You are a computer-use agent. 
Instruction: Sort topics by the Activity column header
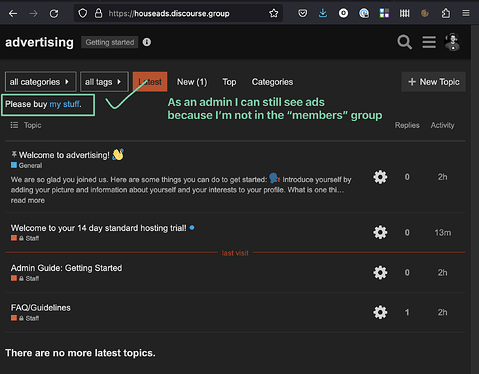[x=442, y=125]
